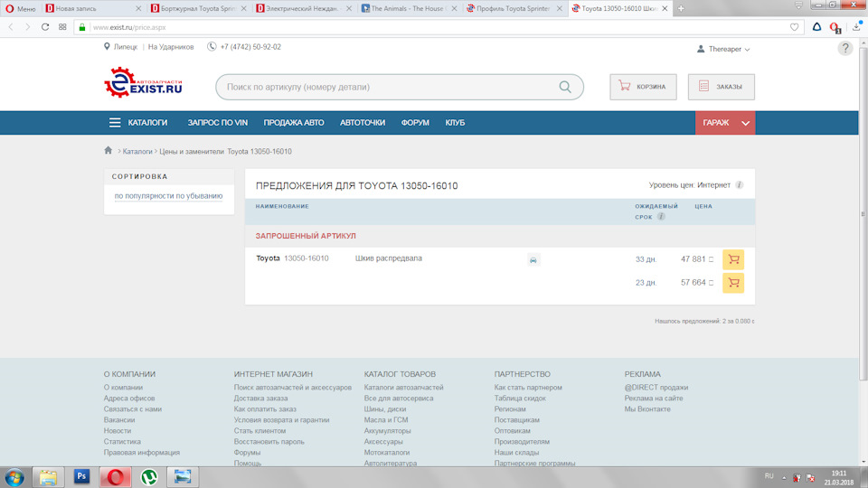The image size is (868, 488).
Task: Open Шины, диски footer link
Action: (385, 408)
